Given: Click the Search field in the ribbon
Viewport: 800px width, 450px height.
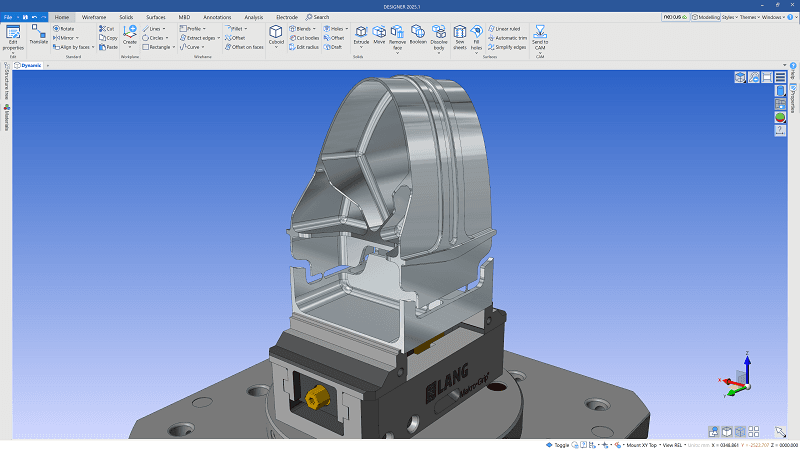Looking at the screenshot, I should (x=318, y=17).
